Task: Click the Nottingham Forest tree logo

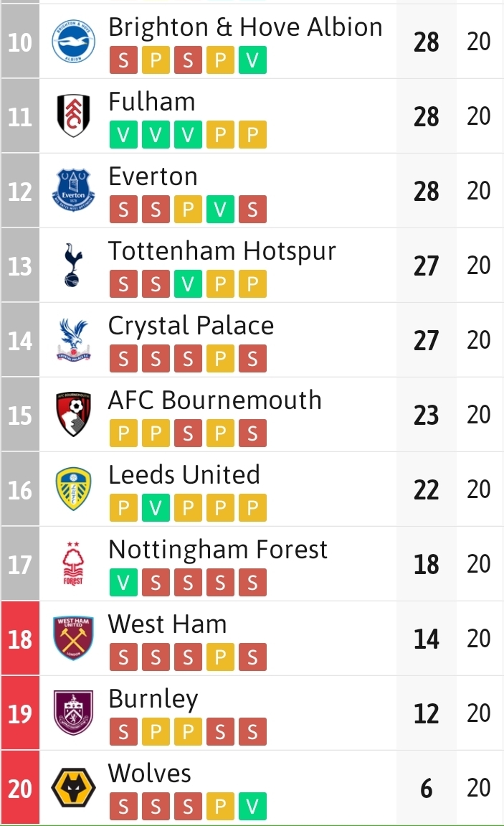Action: 73,564
